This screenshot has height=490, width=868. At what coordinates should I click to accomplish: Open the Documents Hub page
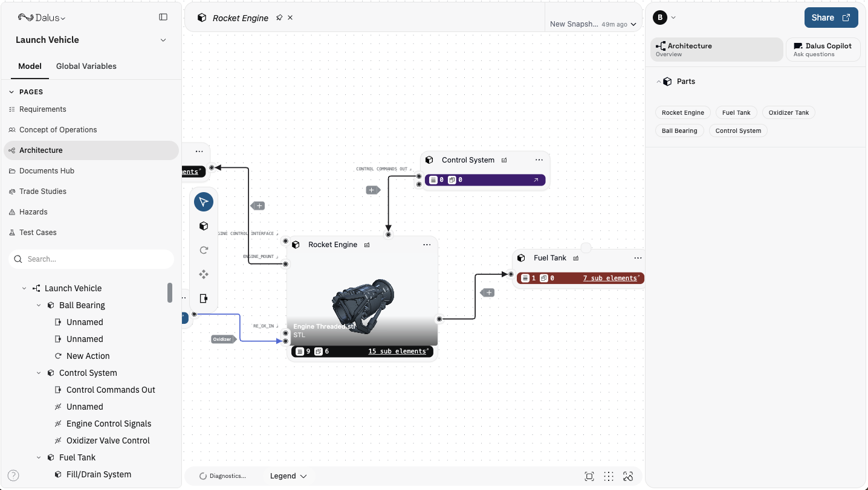click(91, 171)
